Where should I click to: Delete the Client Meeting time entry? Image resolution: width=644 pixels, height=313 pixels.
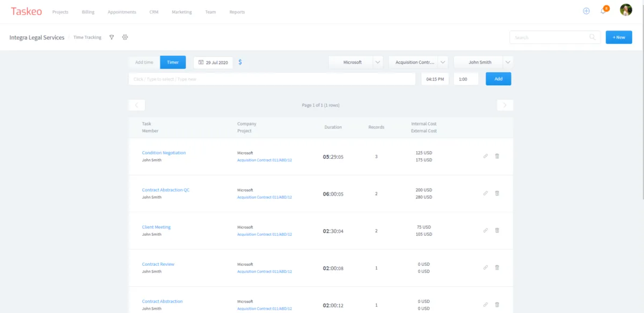[x=497, y=230]
